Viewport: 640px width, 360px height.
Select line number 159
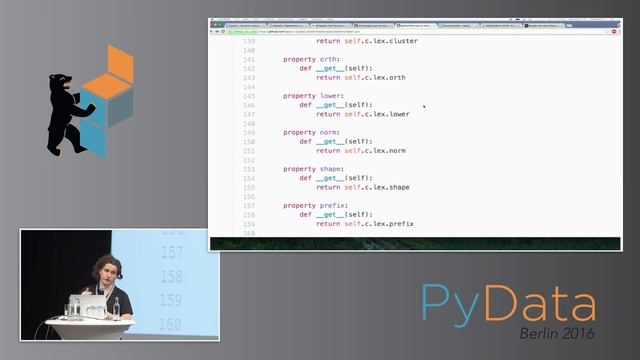click(249, 224)
